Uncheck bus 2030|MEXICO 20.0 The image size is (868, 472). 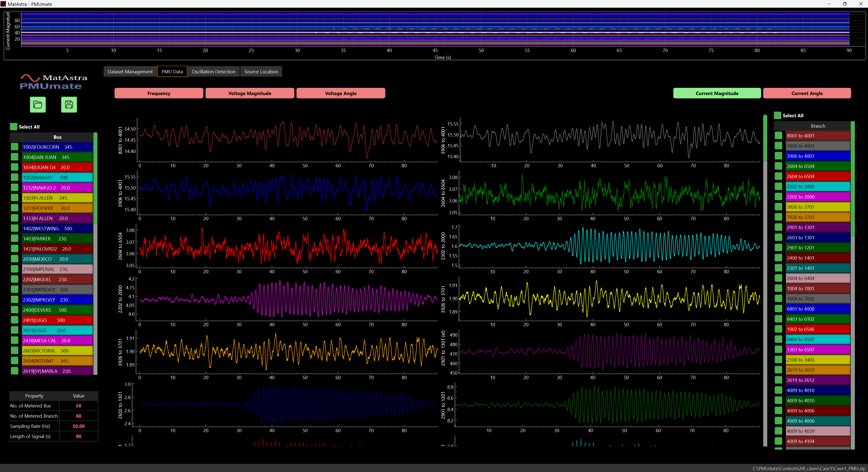pyautogui.click(x=14, y=259)
